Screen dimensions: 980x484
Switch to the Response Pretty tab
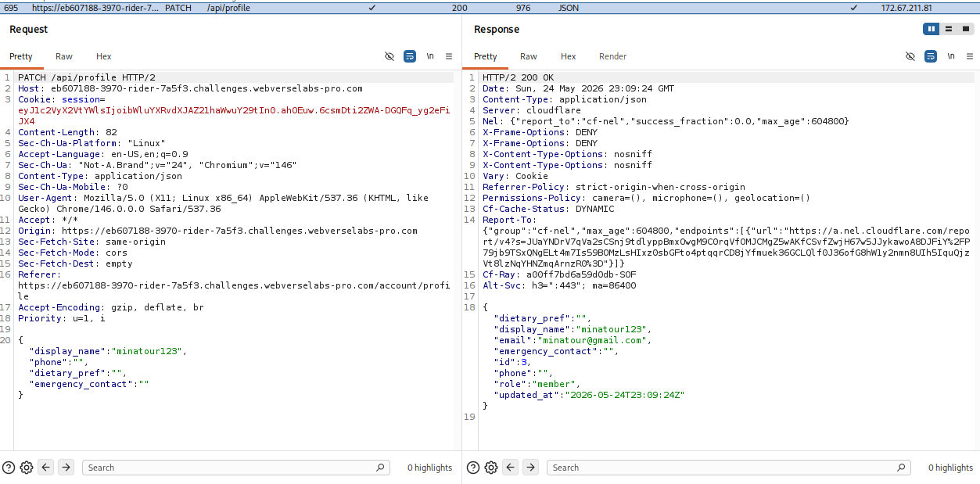click(x=486, y=56)
